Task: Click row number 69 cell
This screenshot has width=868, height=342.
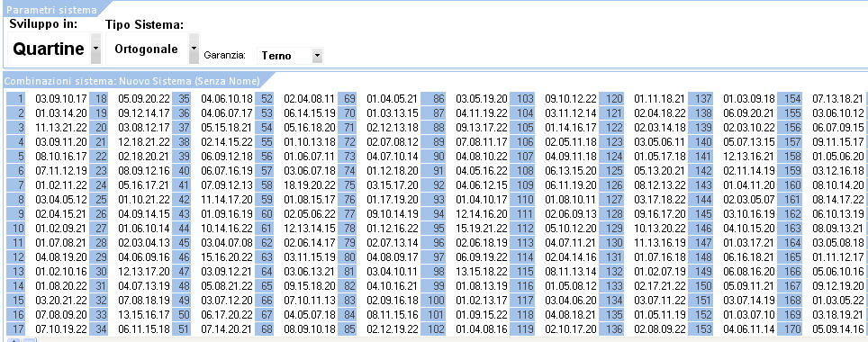Action: [x=347, y=99]
